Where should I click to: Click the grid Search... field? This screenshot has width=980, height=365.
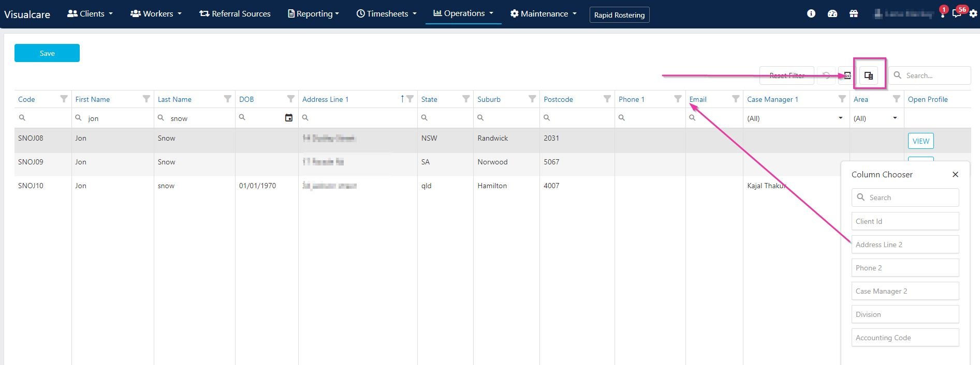coord(930,75)
